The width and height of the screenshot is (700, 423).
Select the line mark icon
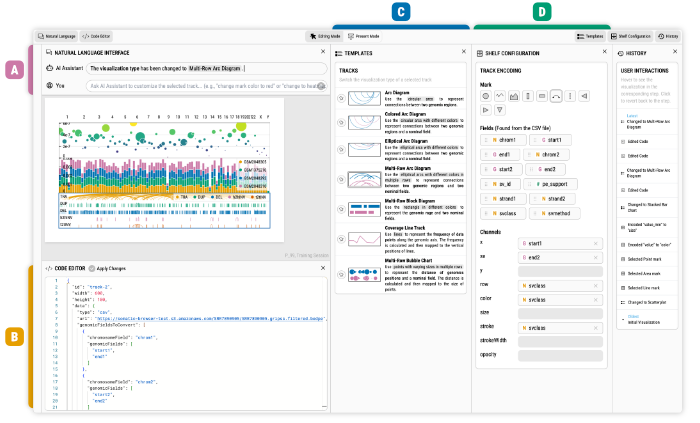pos(500,96)
